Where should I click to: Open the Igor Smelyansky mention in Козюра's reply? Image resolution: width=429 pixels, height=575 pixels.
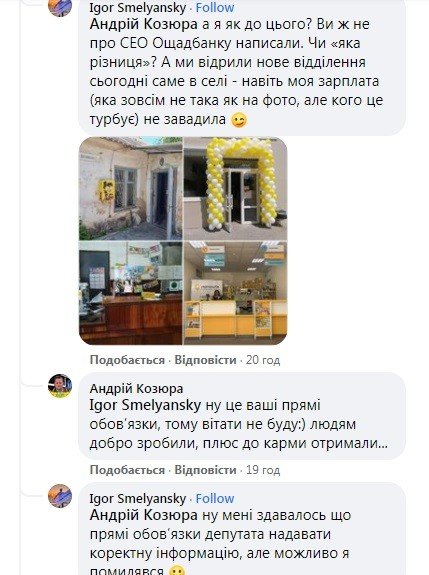[x=145, y=405]
